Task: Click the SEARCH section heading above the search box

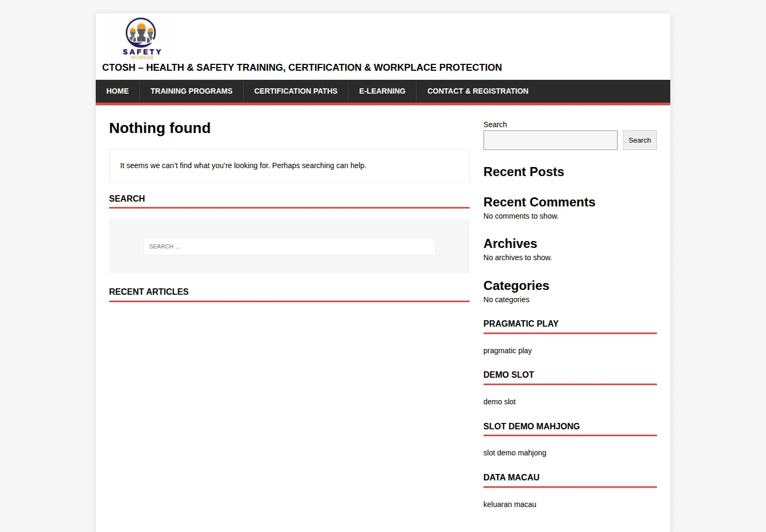Action: (127, 198)
